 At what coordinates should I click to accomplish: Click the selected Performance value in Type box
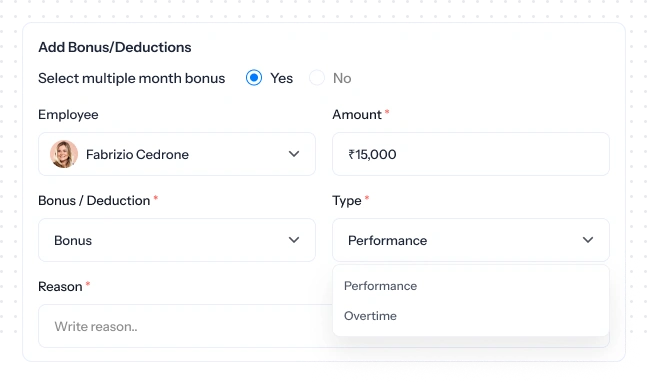point(387,240)
